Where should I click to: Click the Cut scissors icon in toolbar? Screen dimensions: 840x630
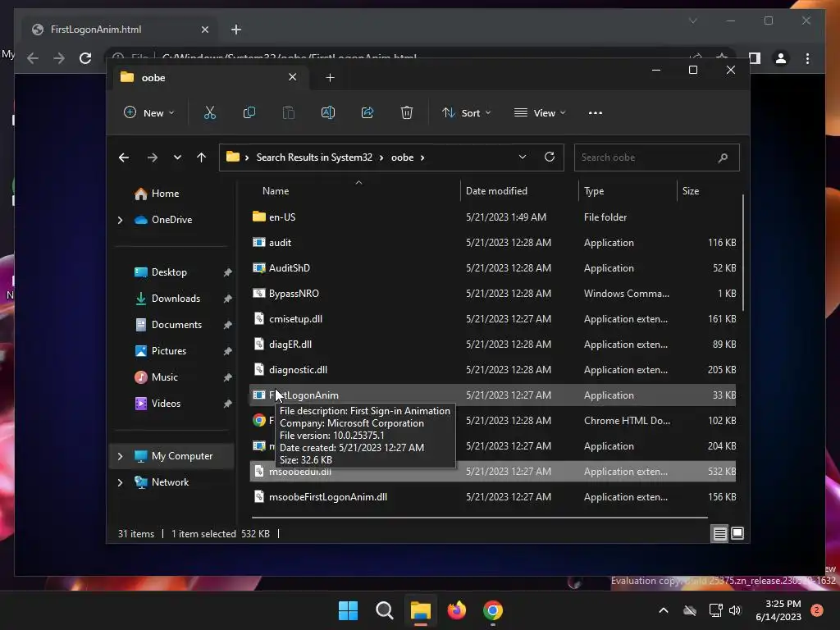pyautogui.click(x=209, y=113)
